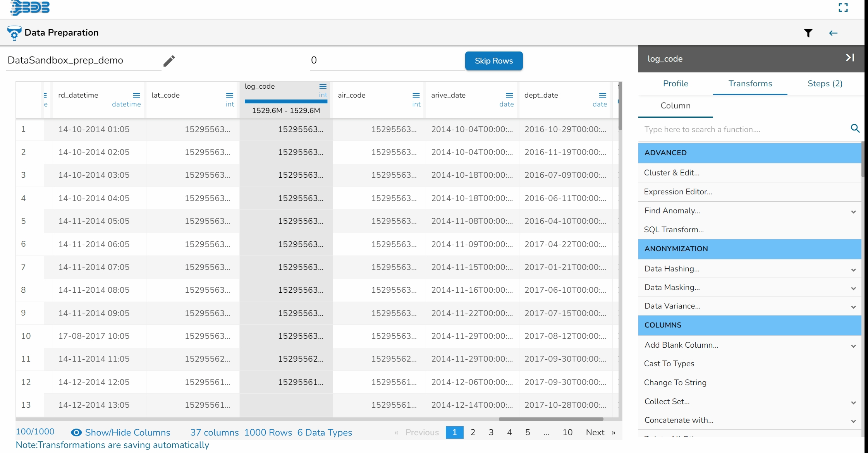Image resolution: width=868 pixels, height=453 pixels.
Task: Click the back arrow icon
Action: pos(833,33)
